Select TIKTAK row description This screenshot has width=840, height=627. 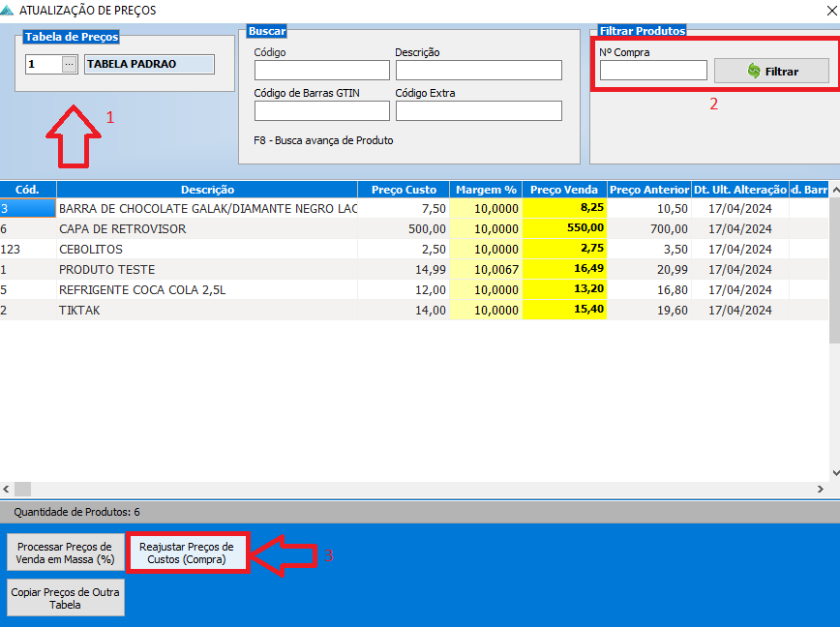click(x=207, y=310)
